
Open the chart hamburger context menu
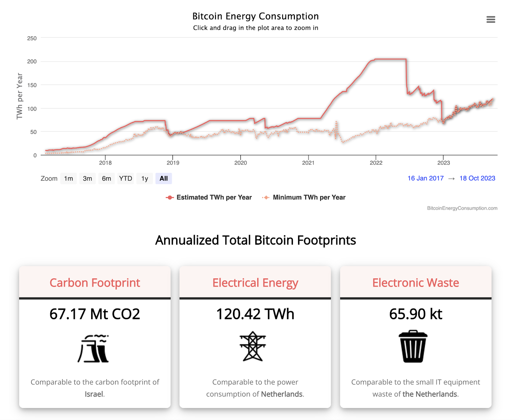(x=490, y=19)
